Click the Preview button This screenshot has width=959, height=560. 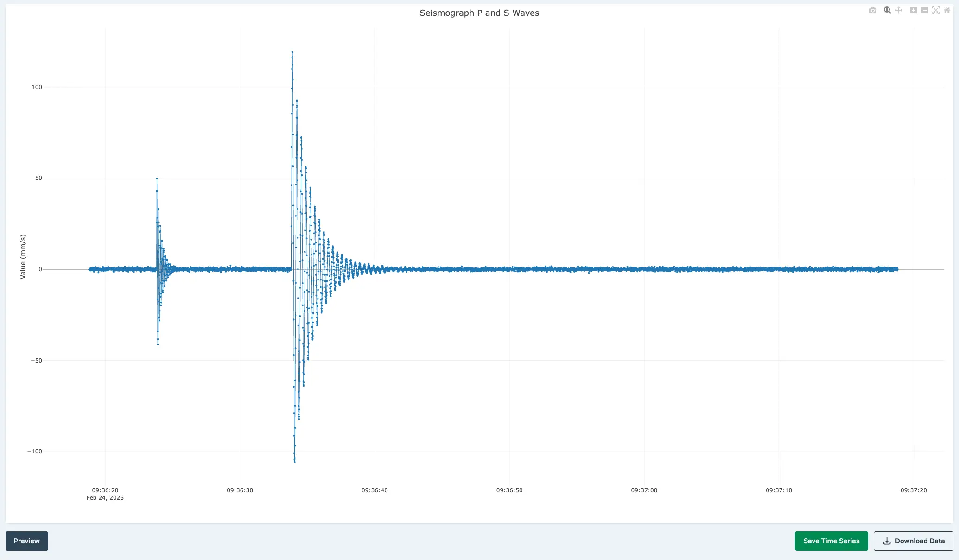click(x=26, y=541)
